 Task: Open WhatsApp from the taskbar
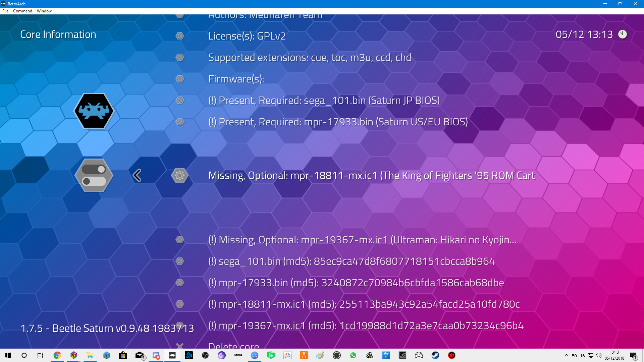coord(353,355)
